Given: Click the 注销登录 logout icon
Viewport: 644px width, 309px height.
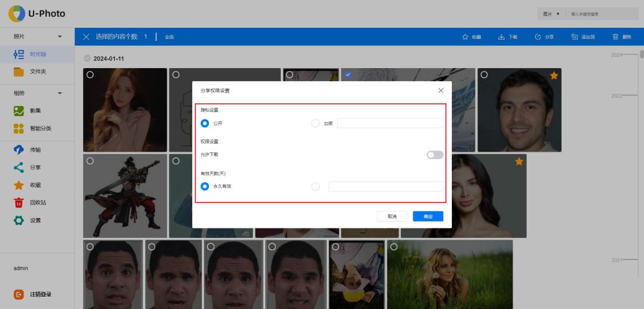Looking at the screenshot, I should coord(19,294).
